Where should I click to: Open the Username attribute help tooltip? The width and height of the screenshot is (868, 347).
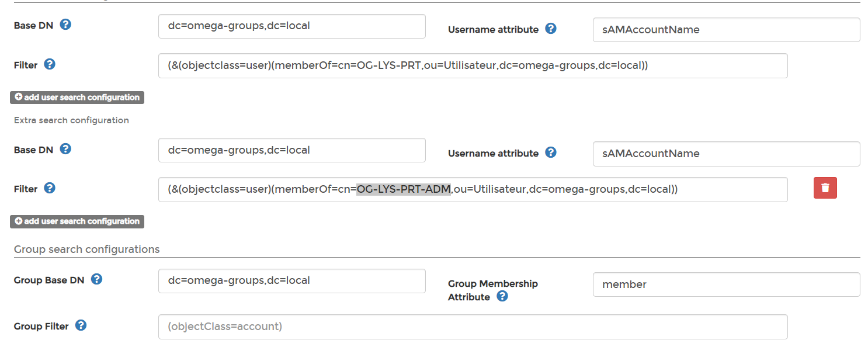coord(550,28)
